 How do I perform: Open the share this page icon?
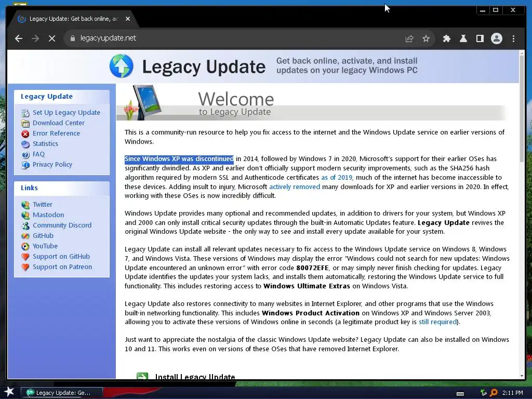click(409, 38)
